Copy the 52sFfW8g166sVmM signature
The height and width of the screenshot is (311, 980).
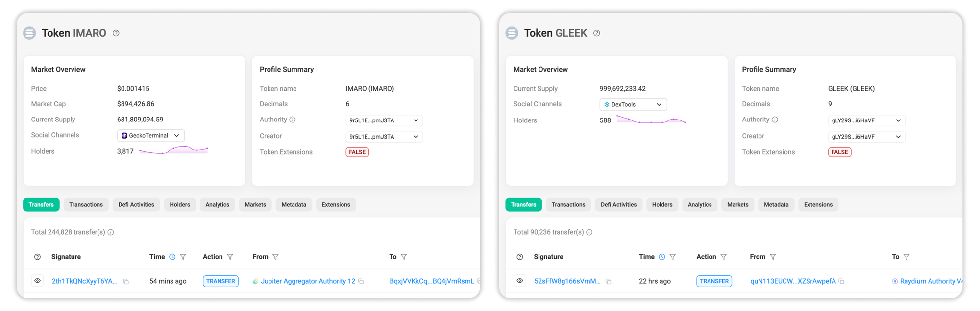click(x=608, y=282)
